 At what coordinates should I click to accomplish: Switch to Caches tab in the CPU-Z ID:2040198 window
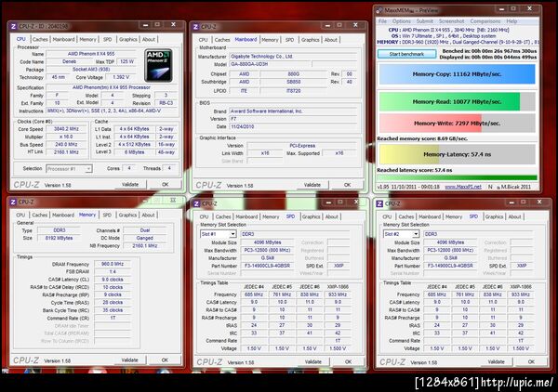[40, 39]
